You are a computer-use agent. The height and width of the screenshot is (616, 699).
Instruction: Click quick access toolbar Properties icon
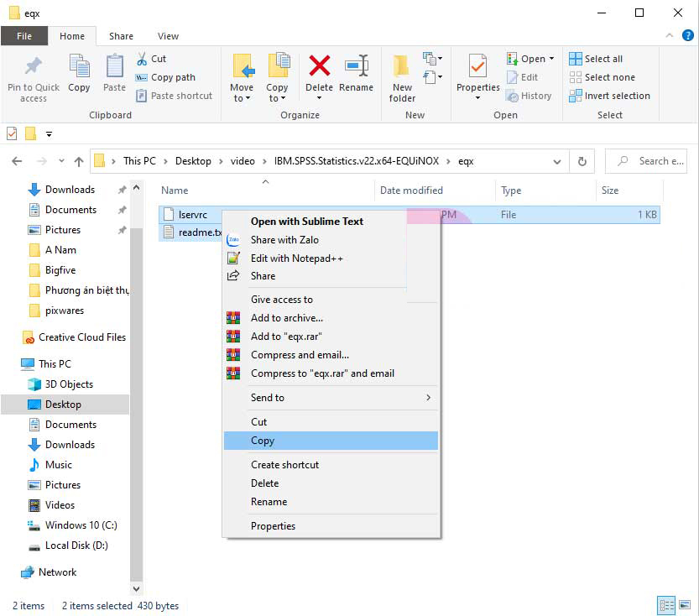point(12,133)
